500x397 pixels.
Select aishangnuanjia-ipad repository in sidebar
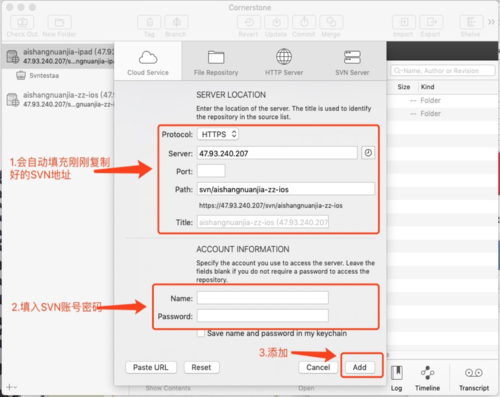[58, 56]
